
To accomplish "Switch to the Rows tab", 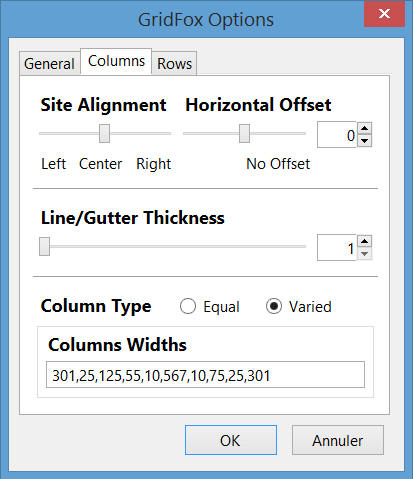I will pos(174,63).
